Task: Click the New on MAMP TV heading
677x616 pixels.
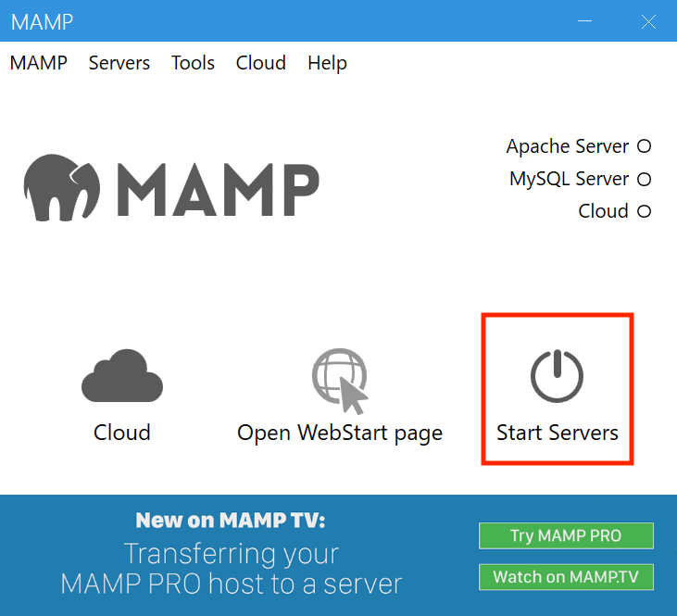Action: coord(231,520)
